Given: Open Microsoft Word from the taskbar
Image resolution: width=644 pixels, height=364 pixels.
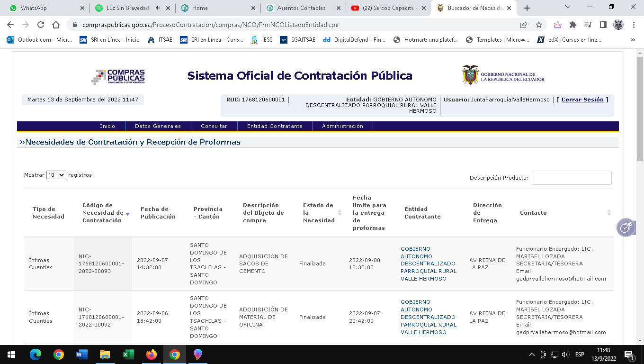Looking at the screenshot, I should tap(82, 355).
